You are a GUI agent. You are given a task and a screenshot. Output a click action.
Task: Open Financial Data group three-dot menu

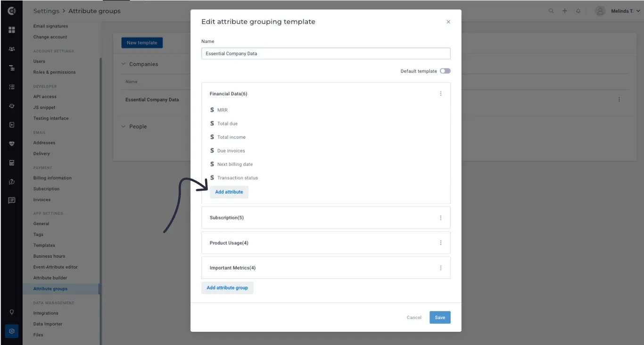[441, 93]
